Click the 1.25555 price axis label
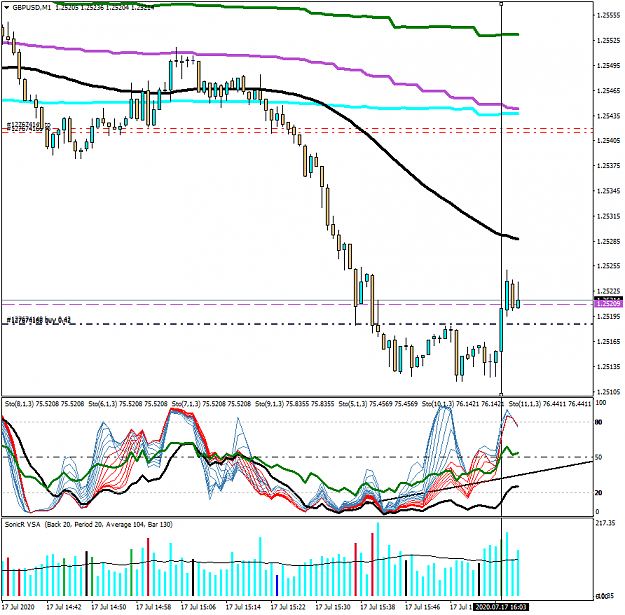 (609, 15)
